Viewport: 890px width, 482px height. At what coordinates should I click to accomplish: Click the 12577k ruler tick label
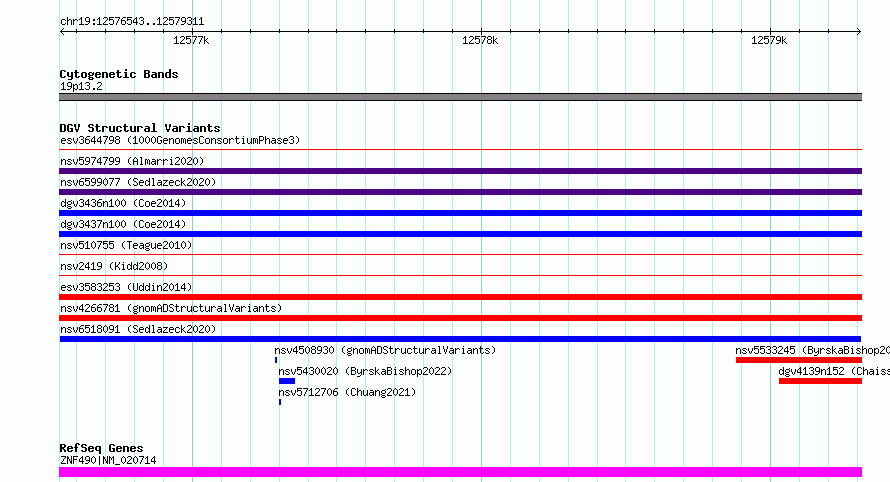click(191, 40)
